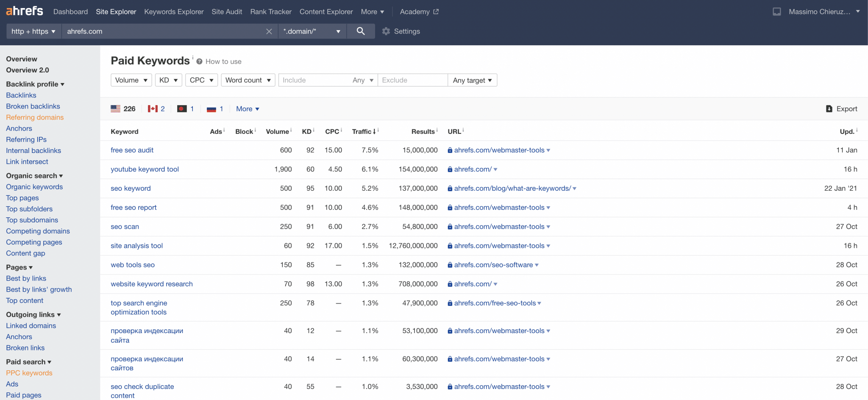The height and width of the screenshot is (400, 868).
Task: Expand URL options for web tools seo row
Action: [x=537, y=265]
